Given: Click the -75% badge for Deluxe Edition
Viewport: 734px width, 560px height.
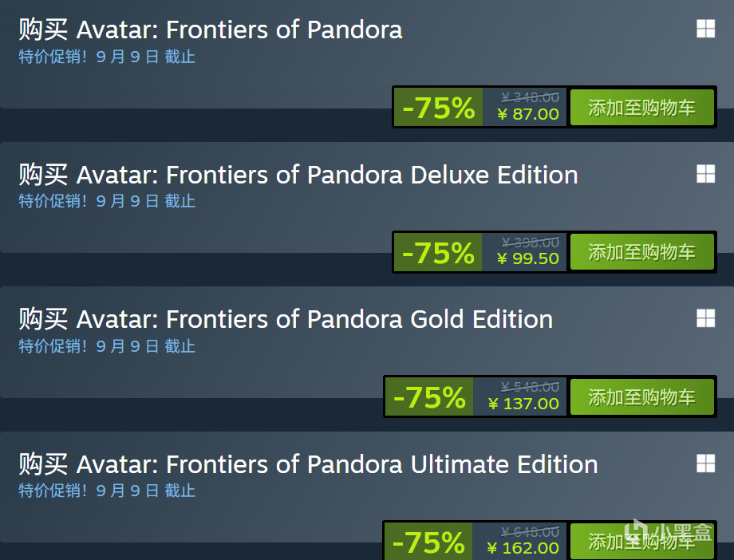Looking at the screenshot, I should point(438,252).
